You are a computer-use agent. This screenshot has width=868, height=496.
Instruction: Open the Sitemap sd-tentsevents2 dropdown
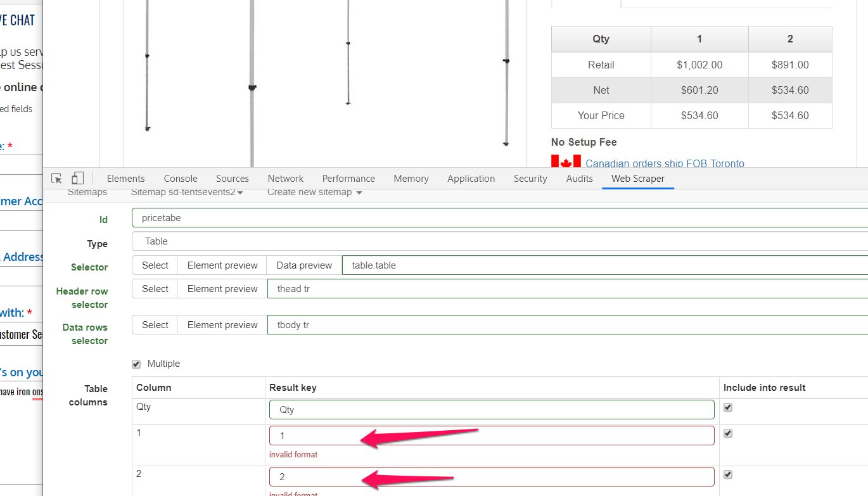[x=186, y=192]
